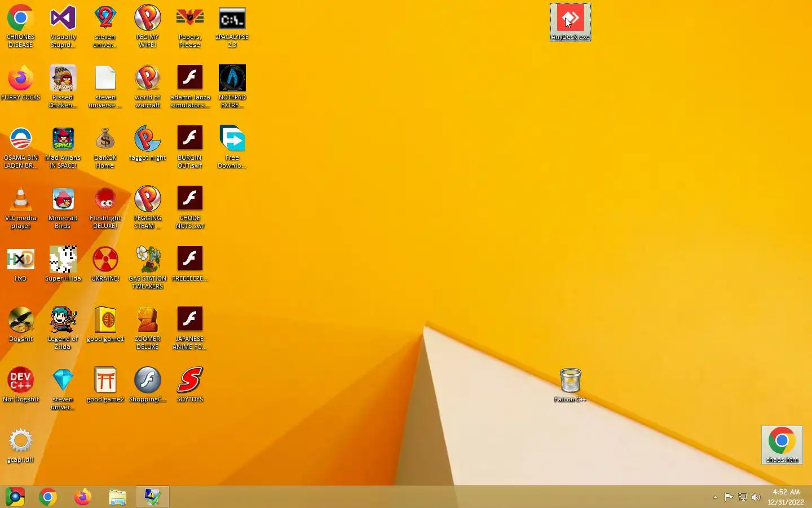Show hidden system tray icons arrow
This screenshot has width=812, height=508.
715,497
